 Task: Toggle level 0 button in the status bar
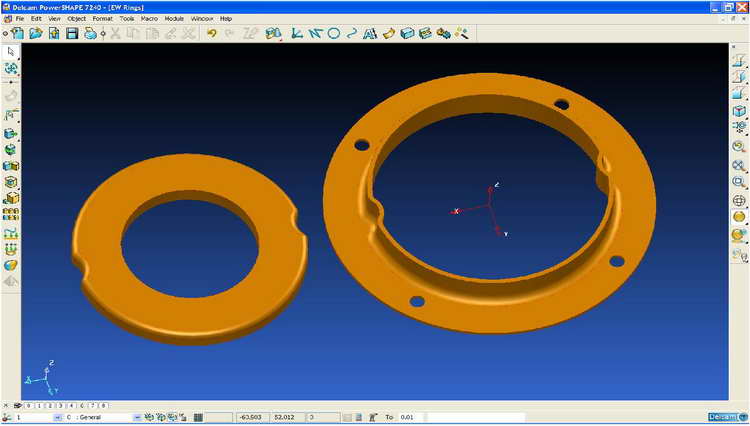click(28, 405)
